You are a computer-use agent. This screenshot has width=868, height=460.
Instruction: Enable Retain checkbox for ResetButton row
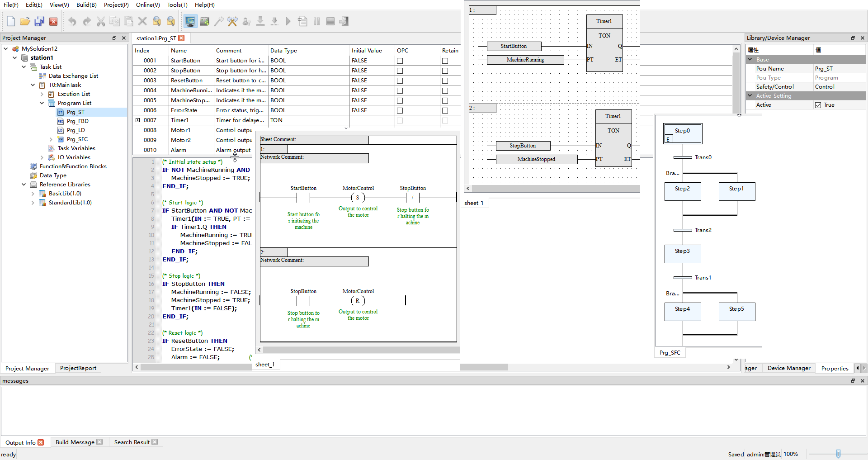click(x=445, y=81)
